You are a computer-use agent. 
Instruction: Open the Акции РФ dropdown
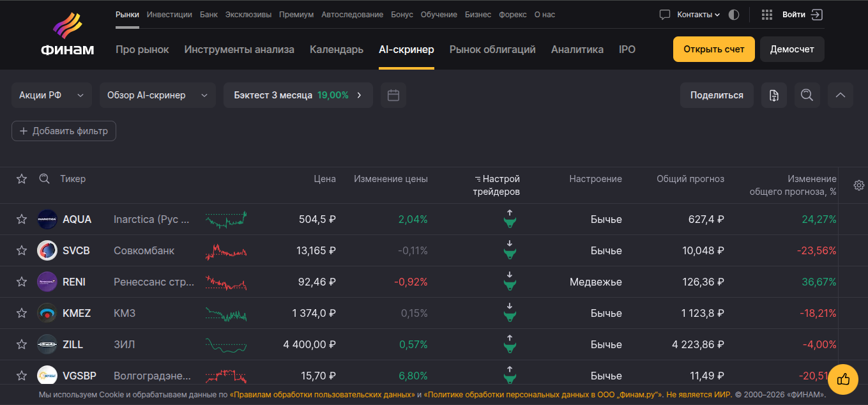click(52, 95)
